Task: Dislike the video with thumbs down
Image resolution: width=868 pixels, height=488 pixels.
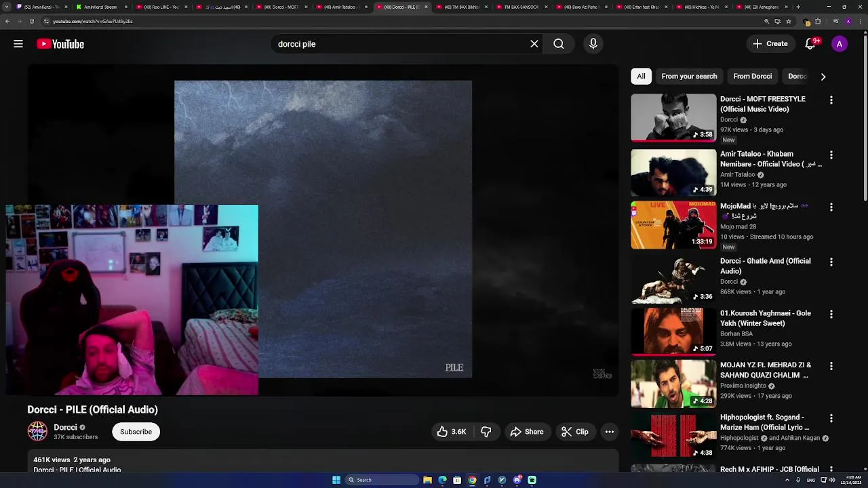Action: coord(486,432)
